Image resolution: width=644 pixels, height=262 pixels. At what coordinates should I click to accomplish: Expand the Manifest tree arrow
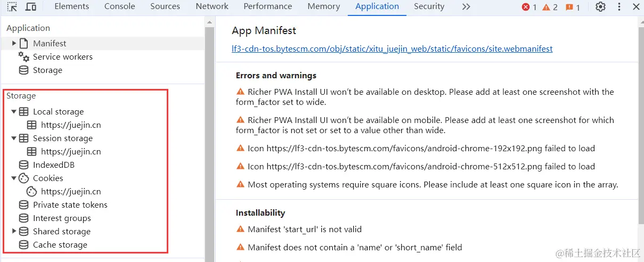14,44
